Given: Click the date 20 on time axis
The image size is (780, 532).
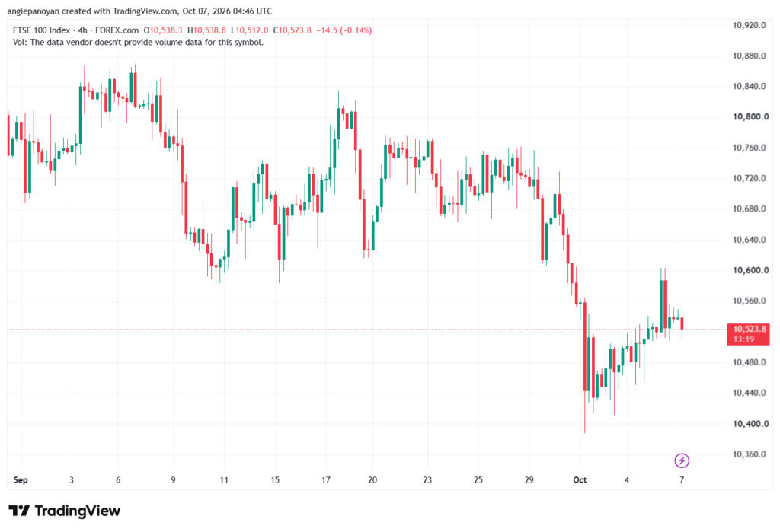Looking at the screenshot, I should (372, 479).
